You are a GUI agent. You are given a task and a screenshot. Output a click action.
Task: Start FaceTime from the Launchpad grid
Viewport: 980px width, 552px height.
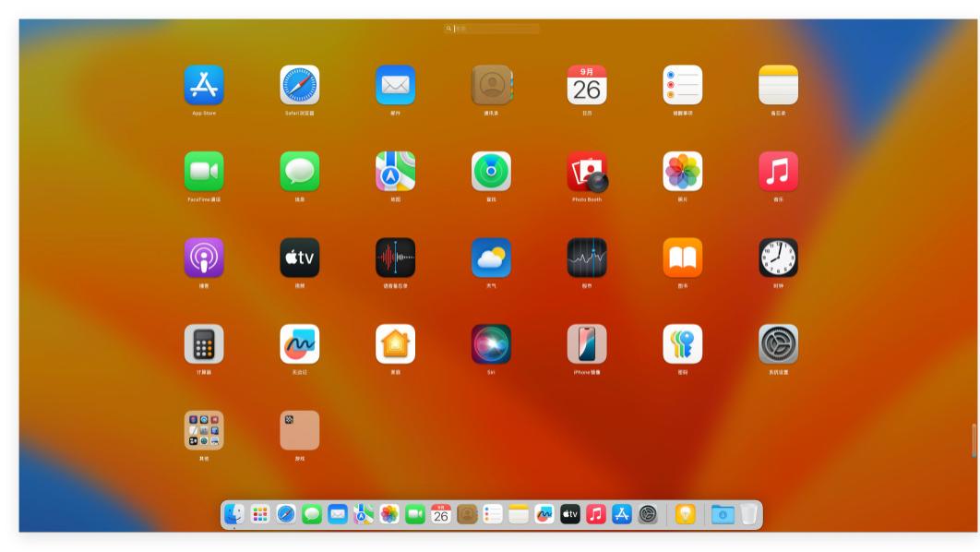204,172
